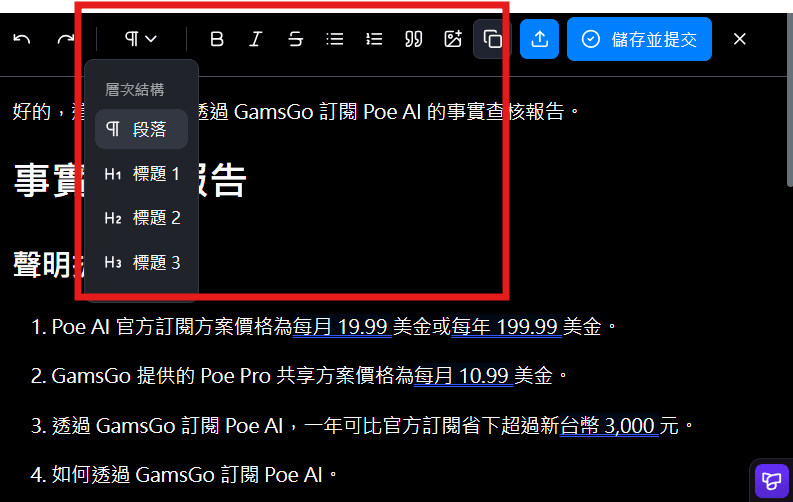Open the purple chat assistant icon
This screenshot has height=502, width=793.
pos(771,481)
